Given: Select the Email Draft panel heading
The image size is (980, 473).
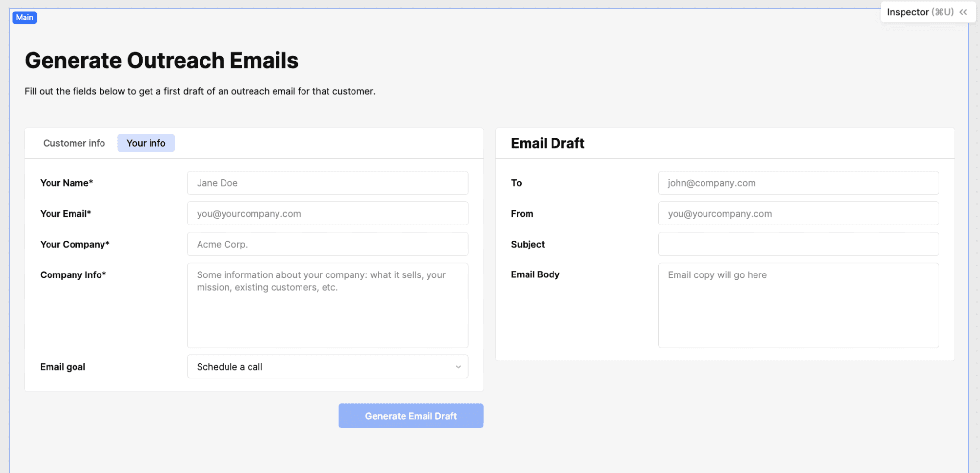Looking at the screenshot, I should (x=548, y=143).
